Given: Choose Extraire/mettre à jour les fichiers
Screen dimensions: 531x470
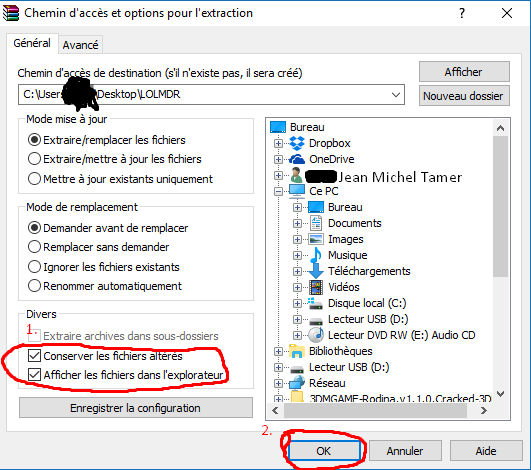Looking at the screenshot, I should [35, 159].
